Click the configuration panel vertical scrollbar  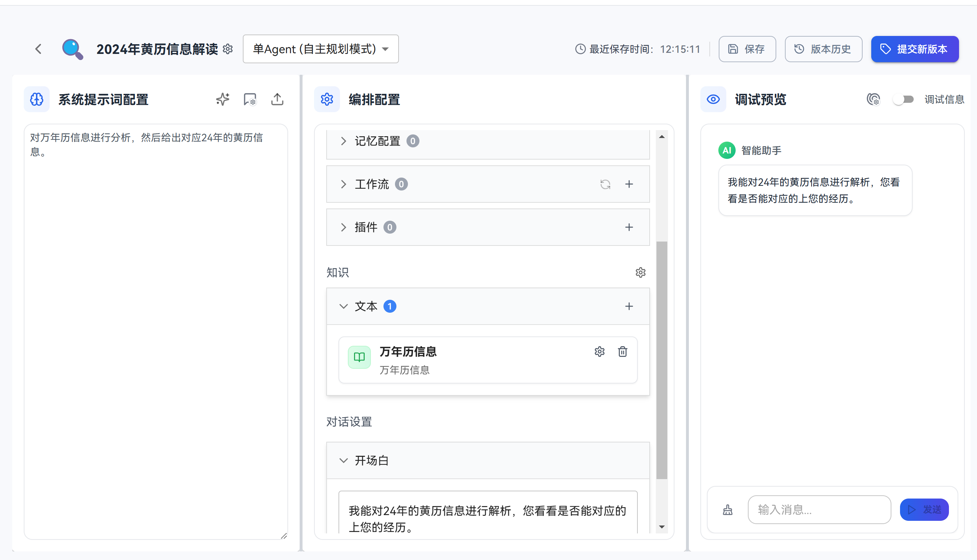(662, 360)
